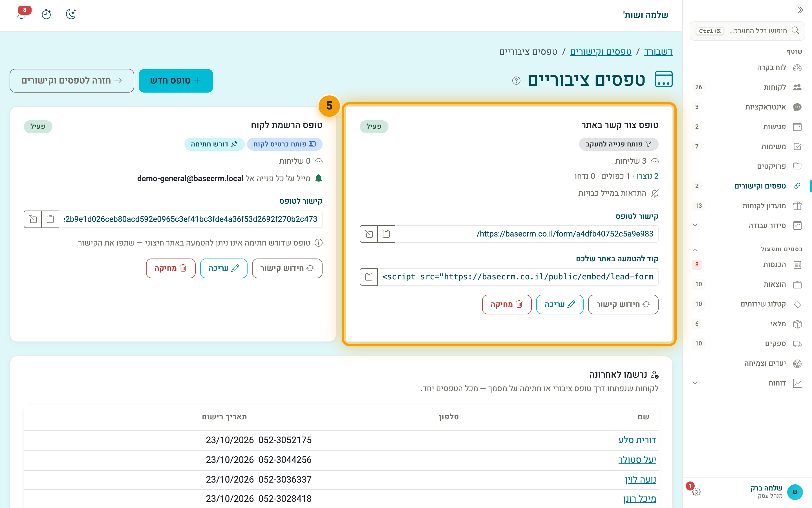Create a new form with טופס חדש
812x508 pixels.
pyautogui.click(x=176, y=81)
